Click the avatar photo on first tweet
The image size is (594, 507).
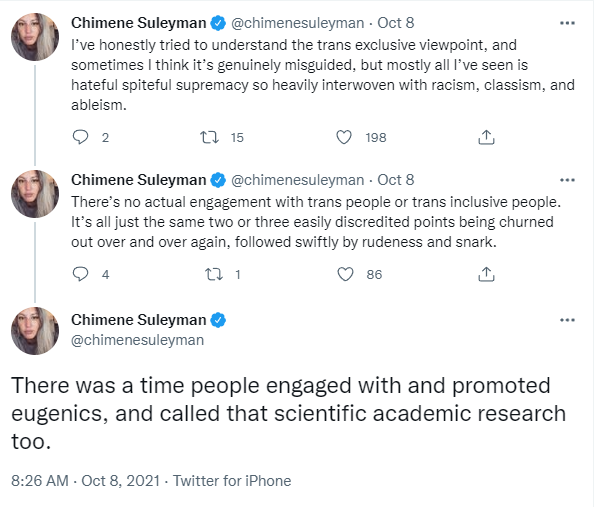pyautogui.click(x=35, y=37)
